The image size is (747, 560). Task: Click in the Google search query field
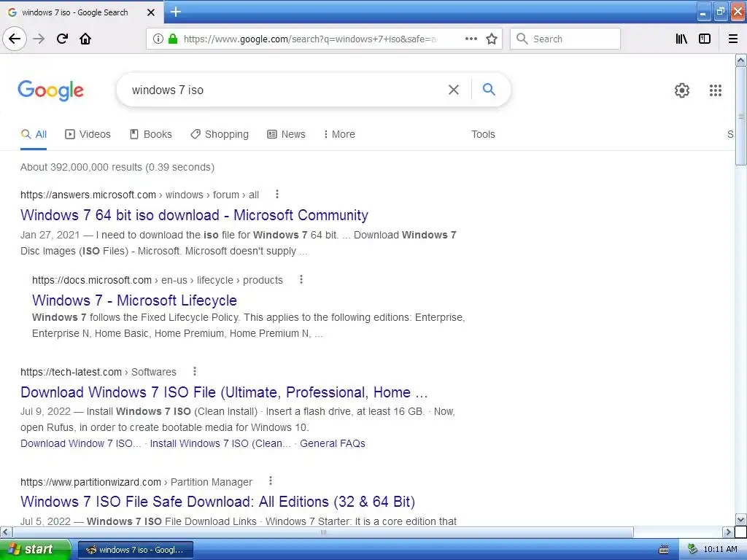(x=286, y=90)
